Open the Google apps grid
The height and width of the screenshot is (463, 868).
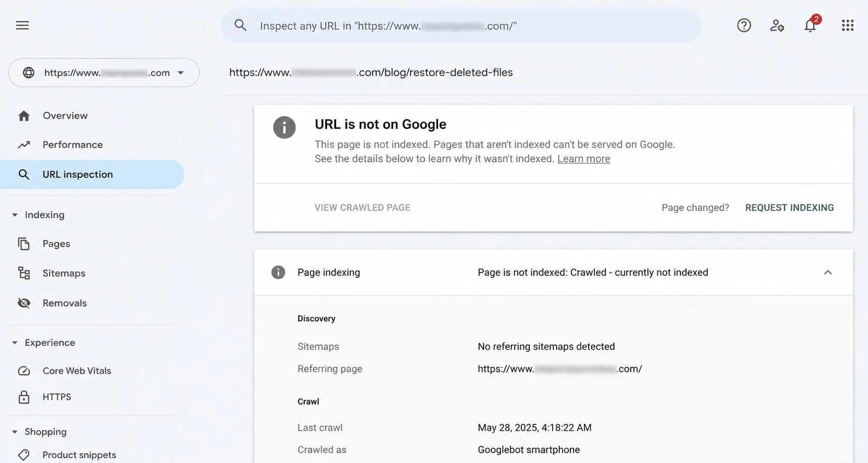tap(848, 25)
